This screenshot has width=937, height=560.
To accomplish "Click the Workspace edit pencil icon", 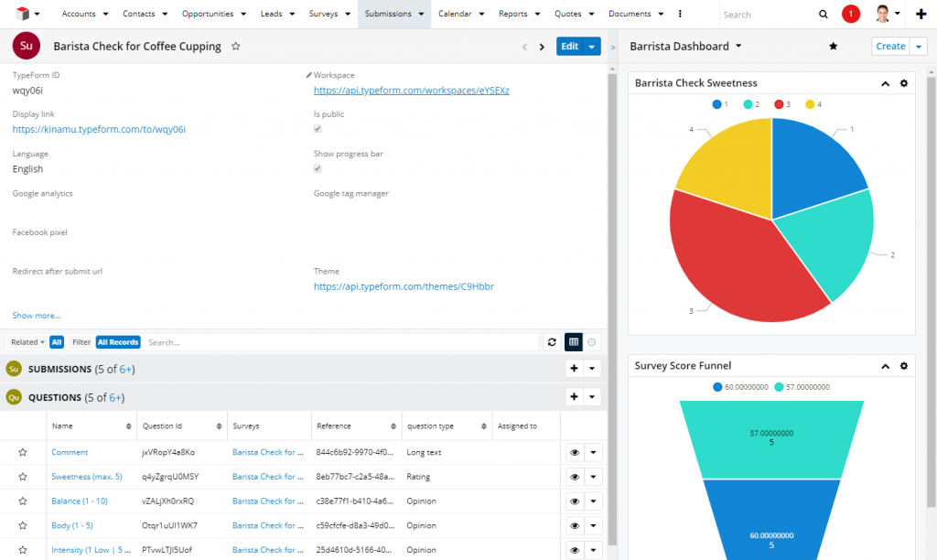I will coord(309,75).
